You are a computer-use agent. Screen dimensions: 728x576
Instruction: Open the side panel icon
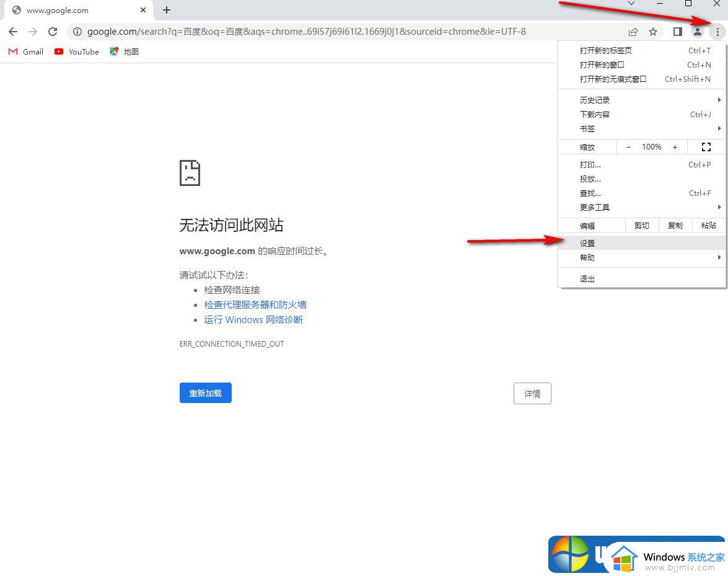point(677,32)
